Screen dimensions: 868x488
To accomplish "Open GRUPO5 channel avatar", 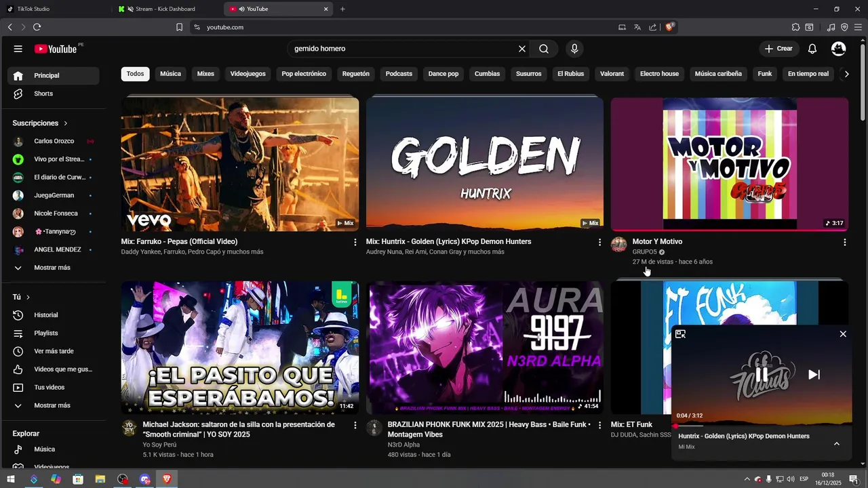I will tap(619, 245).
